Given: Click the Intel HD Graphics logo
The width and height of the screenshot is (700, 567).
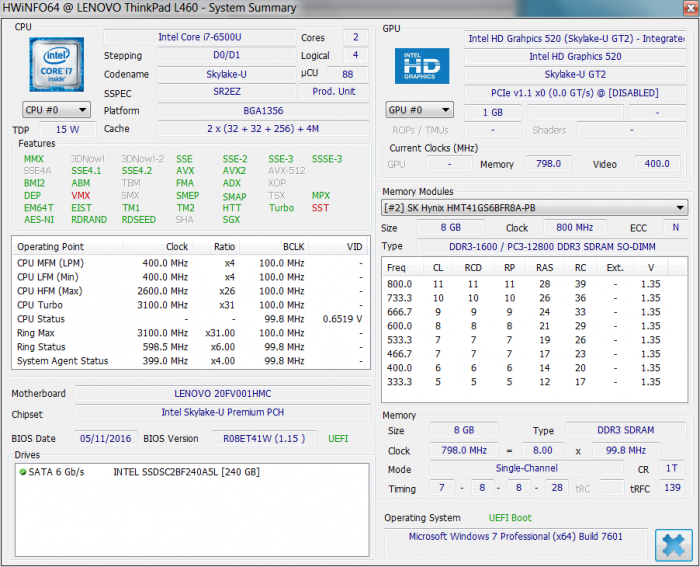Looking at the screenshot, I should (421, 65).
